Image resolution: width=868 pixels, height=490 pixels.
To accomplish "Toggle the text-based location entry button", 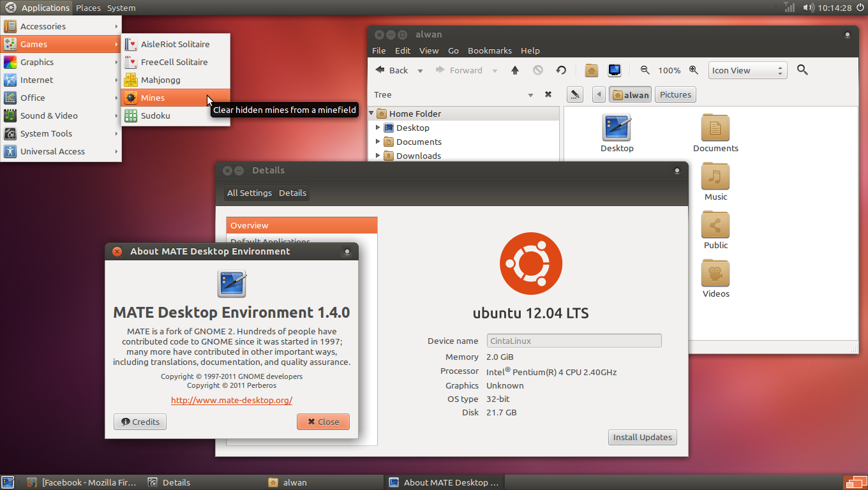I will tap(575, 95).
